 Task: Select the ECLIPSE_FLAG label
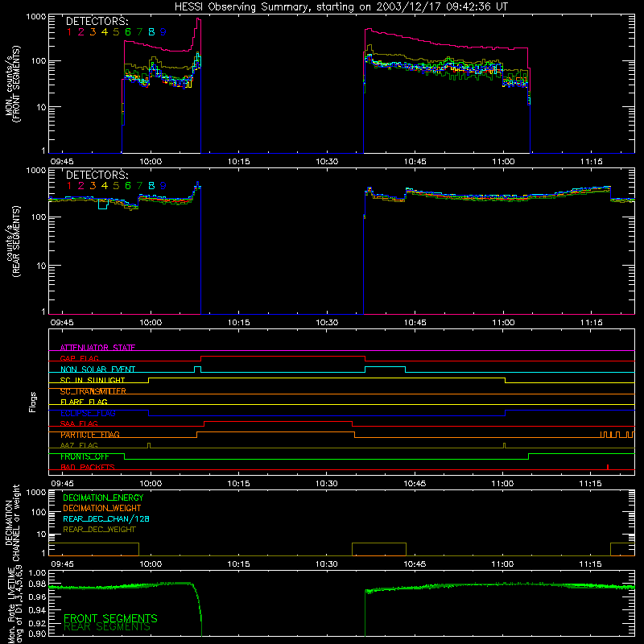88,413
